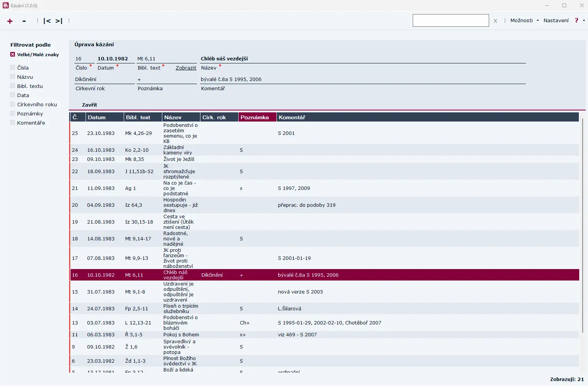Viewport: 588px width, 386px height.
Task: Click the Kázání application logo icon
Action: [5, 5]
